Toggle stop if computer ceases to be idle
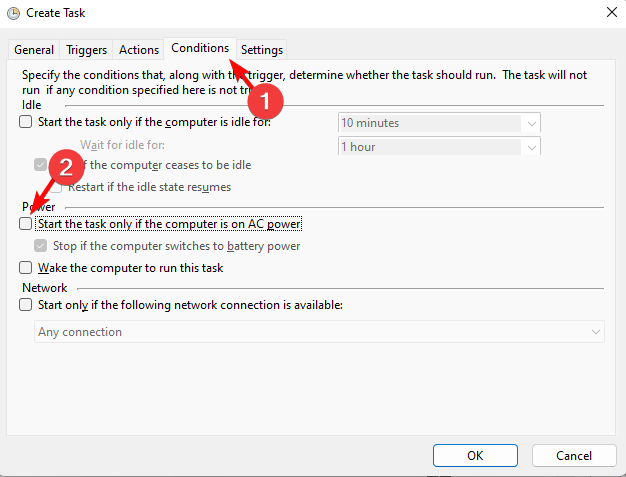Viewport: 626px width, 477px height. (41, 165)
